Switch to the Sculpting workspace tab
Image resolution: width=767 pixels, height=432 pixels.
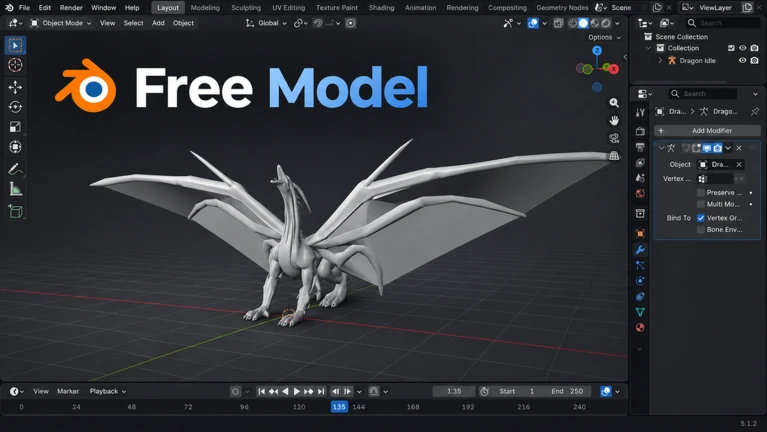tap(246, 8)
